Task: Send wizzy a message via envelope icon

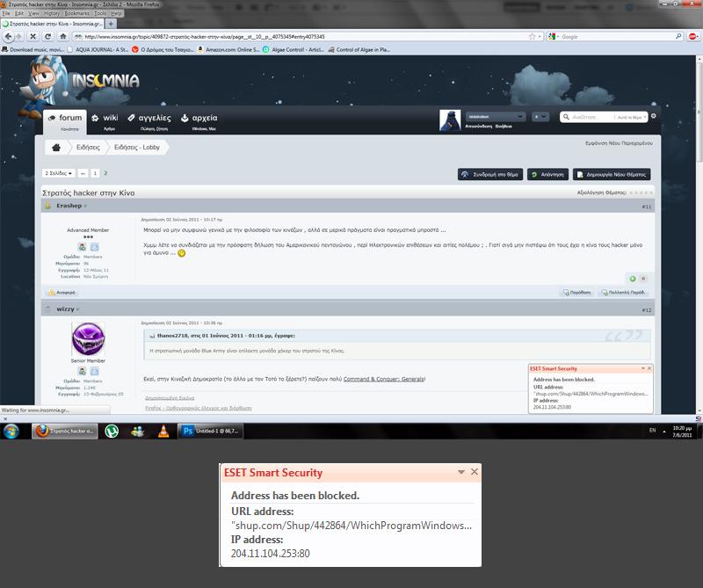Action: [x=94, y=371]
